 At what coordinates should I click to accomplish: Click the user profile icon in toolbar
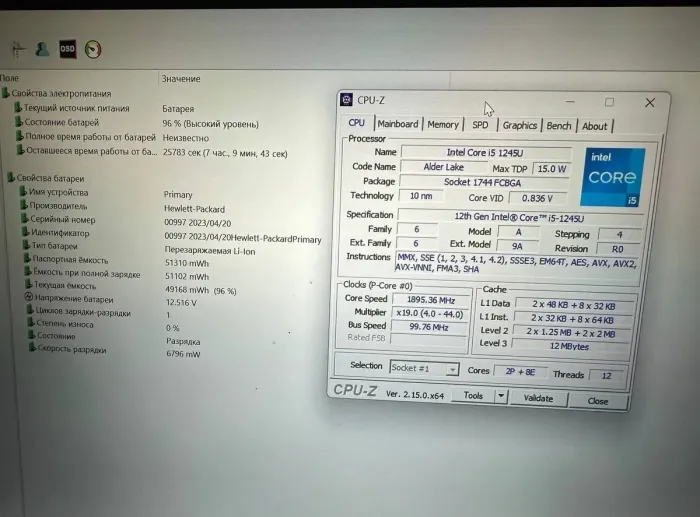point(42,48)
